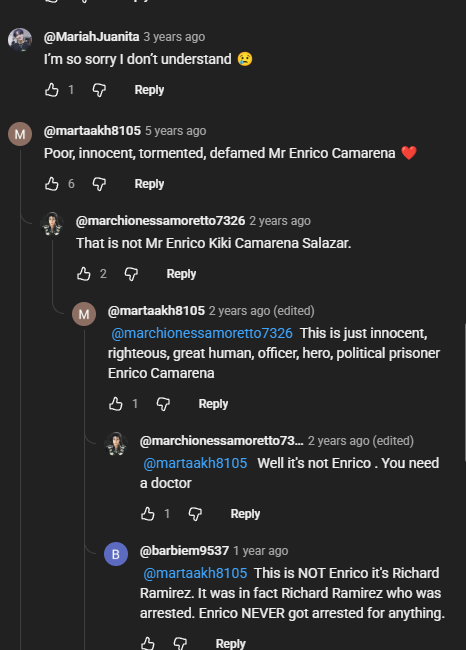Like the @MariahJuanita comment

point(52,90)
